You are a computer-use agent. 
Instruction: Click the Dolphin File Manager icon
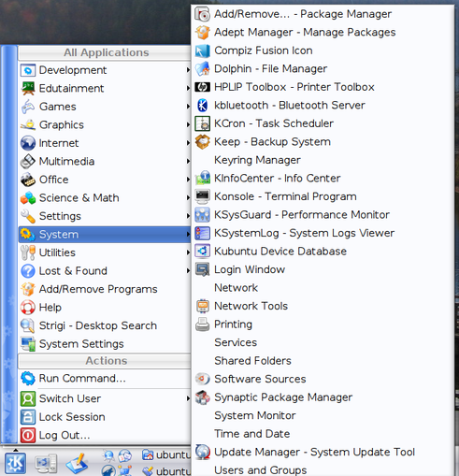coord(203,69)
